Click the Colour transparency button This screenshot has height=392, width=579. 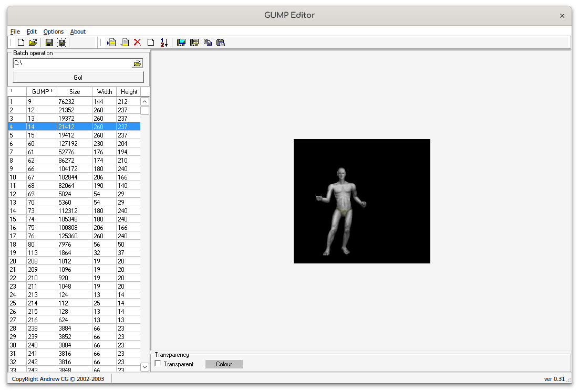pyautogui.click(x=224, y=364)
